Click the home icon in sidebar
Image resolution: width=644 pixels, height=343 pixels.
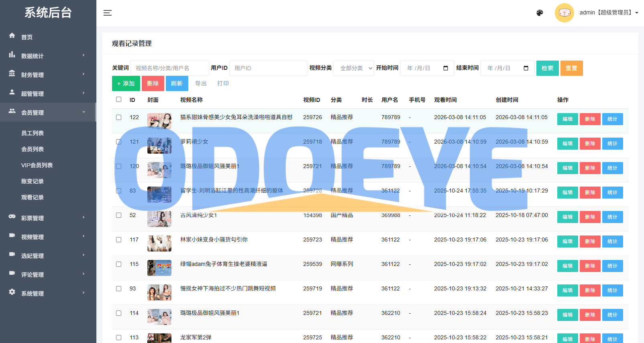click(12, 36)
